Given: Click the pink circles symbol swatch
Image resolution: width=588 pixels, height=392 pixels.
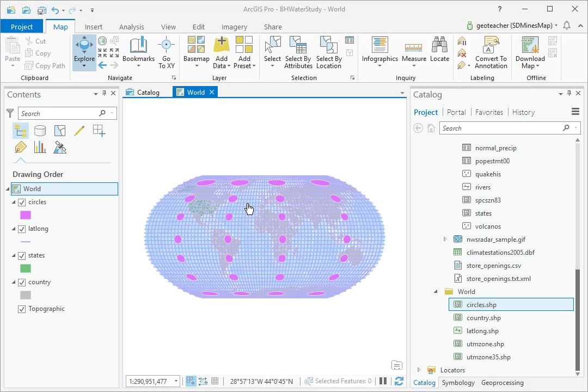Looking at the screenshot, I should pos(26,215).
